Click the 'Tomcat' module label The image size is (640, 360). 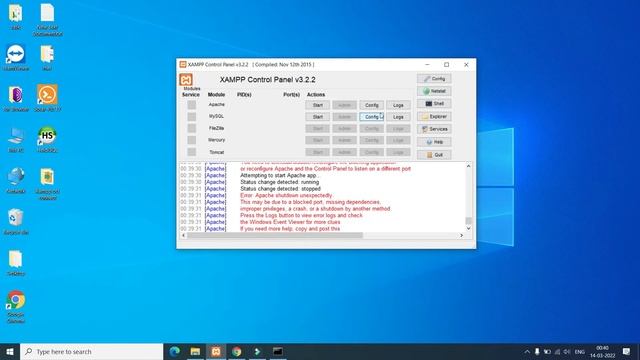[216, 152]
